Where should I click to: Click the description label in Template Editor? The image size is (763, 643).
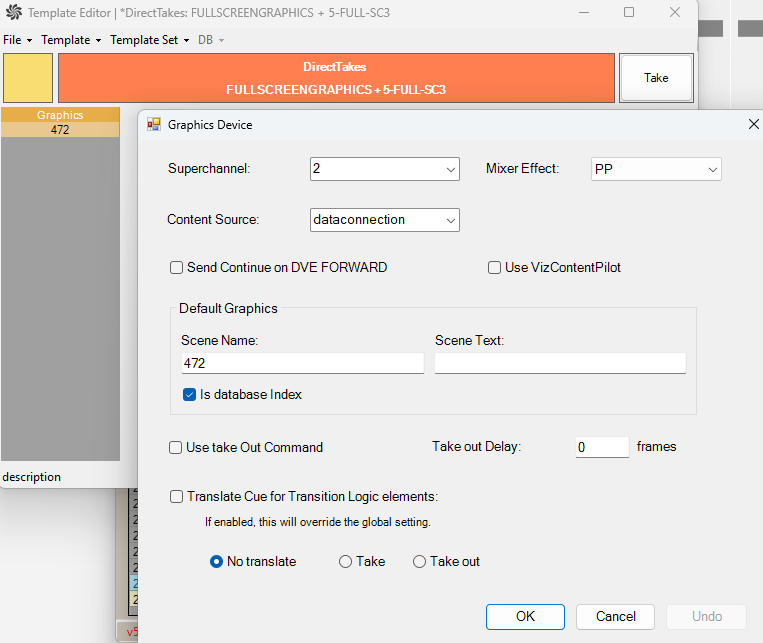pyautogui.click(x=32, y=477)
